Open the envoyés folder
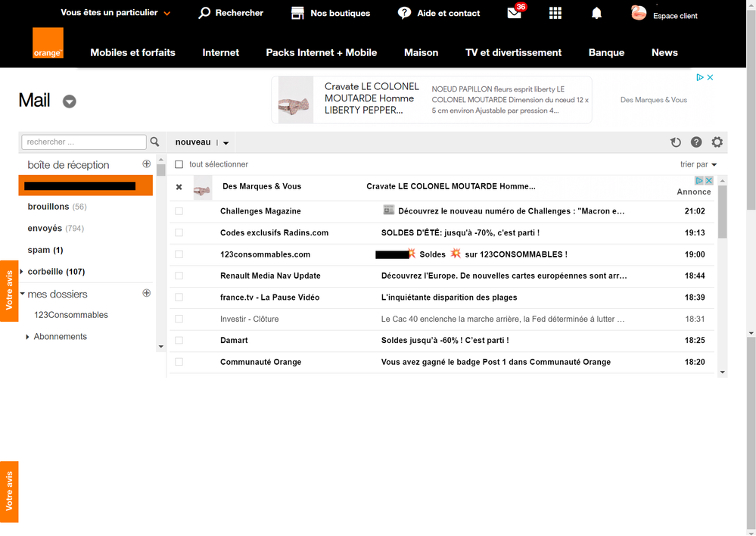Screen dimensions: 756x536 click(55, 228)
